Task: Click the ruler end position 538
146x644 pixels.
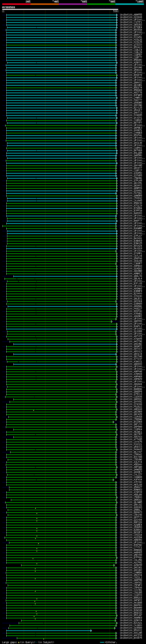Action: coord(115,11)
